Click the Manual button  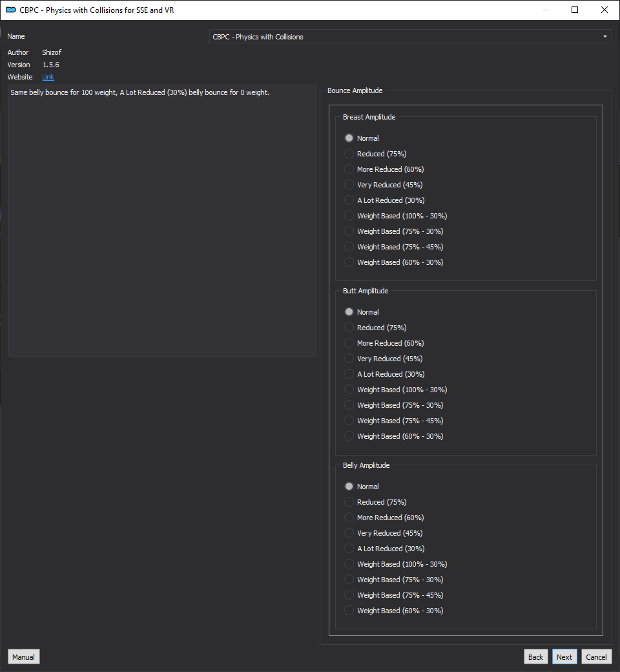pos(23,657)
